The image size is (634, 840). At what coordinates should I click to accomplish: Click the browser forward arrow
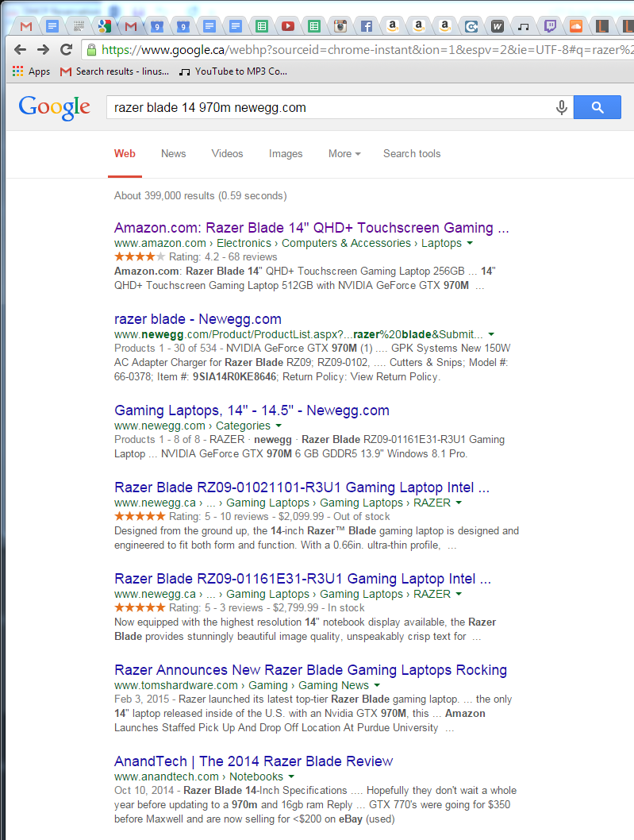click(x=44, y=50)
